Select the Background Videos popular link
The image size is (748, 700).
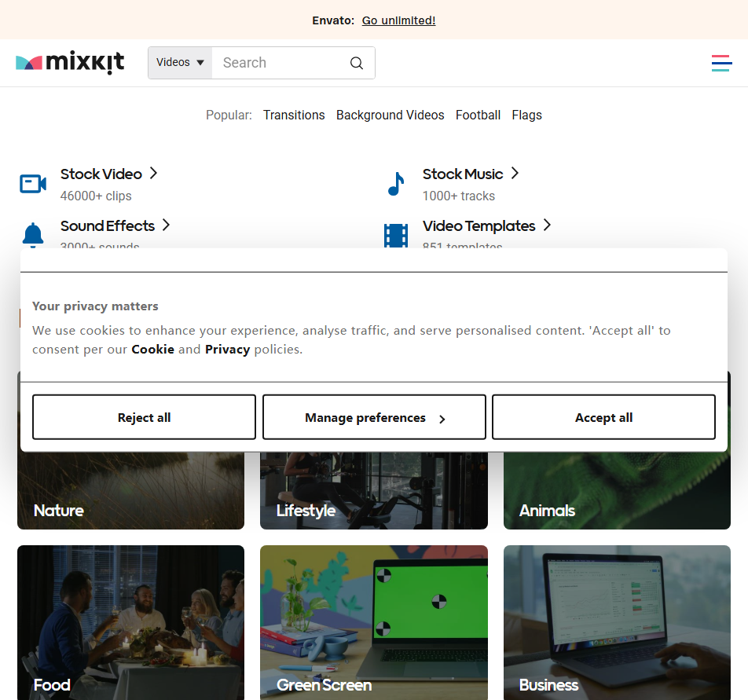(390, 115)
